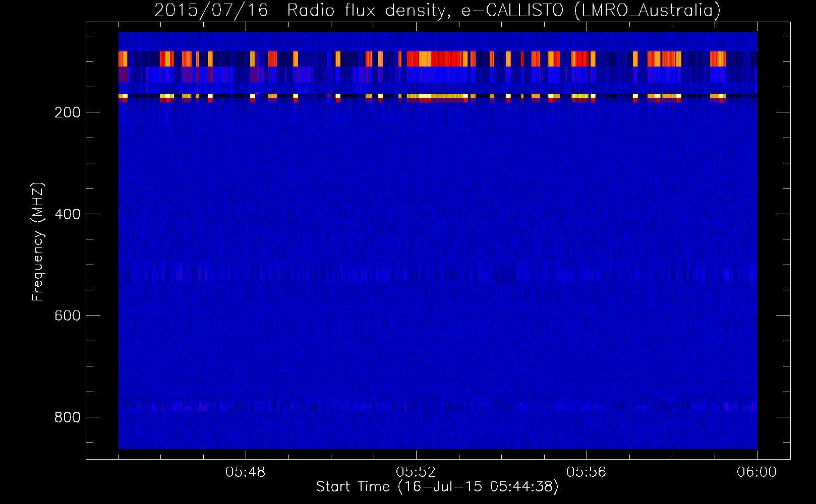Viewport: 816px width, 504px height.
Task: Click the 05:48 time tick label
Action: click(246, 472)
